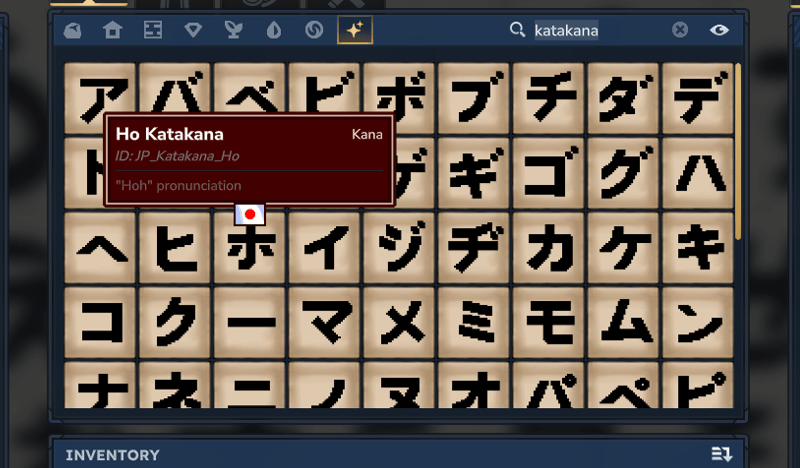This screenshot has width=800, height=468.
Task: Select the highlighted sparkles category tab
Action: click(x=355, y=30)
